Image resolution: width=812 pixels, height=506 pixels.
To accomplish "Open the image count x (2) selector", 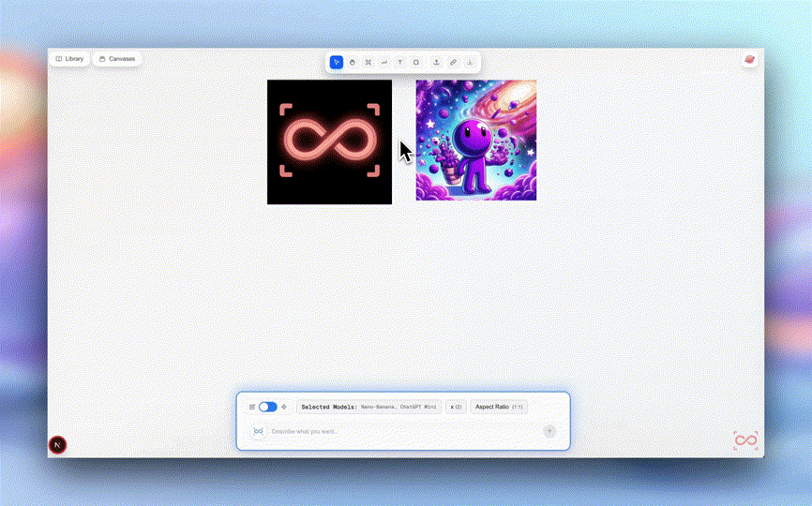I will click(x=456, y=407).
